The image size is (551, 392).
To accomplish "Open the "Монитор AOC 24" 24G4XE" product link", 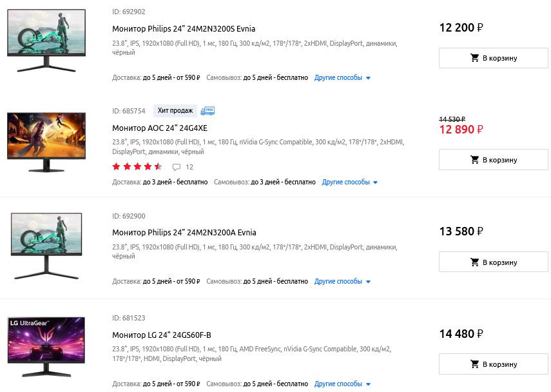I will pyautogui.click(x=160, y=128).
